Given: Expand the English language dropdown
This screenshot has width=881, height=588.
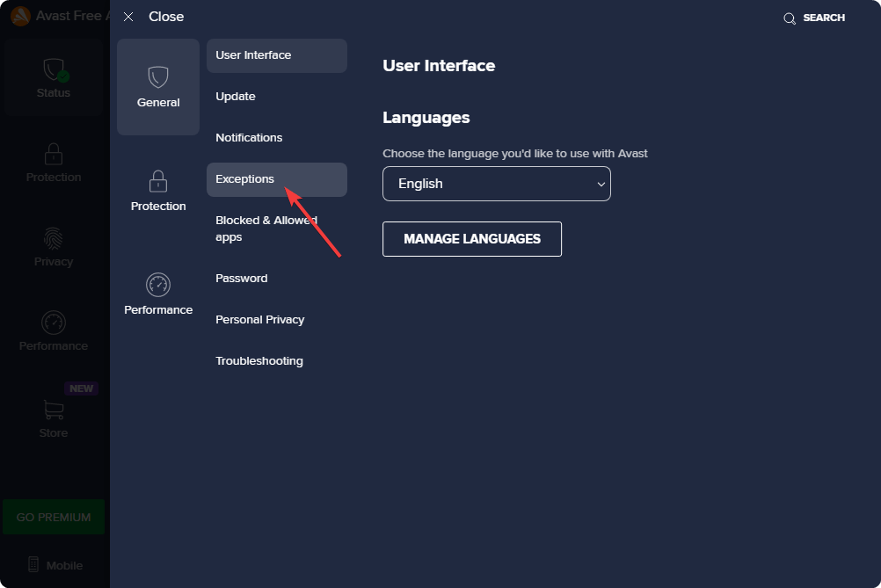Looking at the screenshot, I should pyautogui.click(x=496, y=184).
